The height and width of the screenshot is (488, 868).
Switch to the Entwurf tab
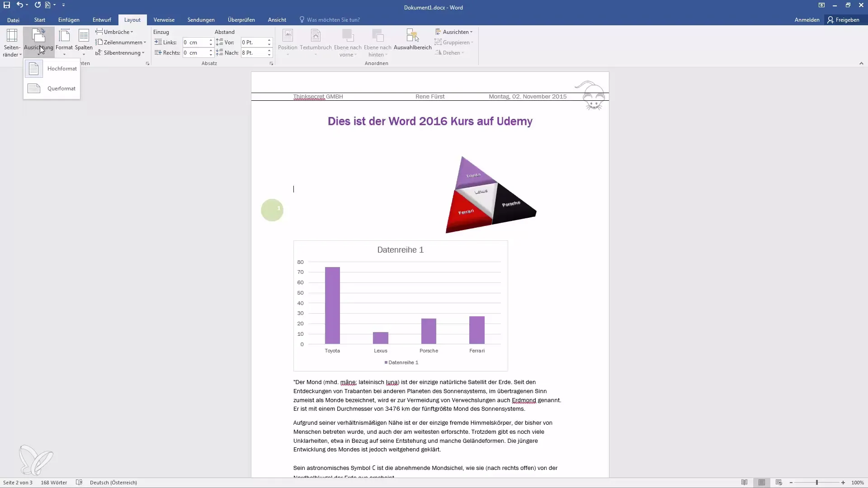click(102, 20)
